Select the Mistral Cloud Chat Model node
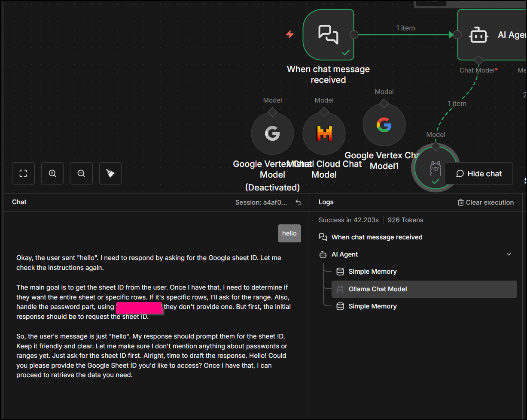The width and height of the screenshot is (527, 420). click(324, 133)
